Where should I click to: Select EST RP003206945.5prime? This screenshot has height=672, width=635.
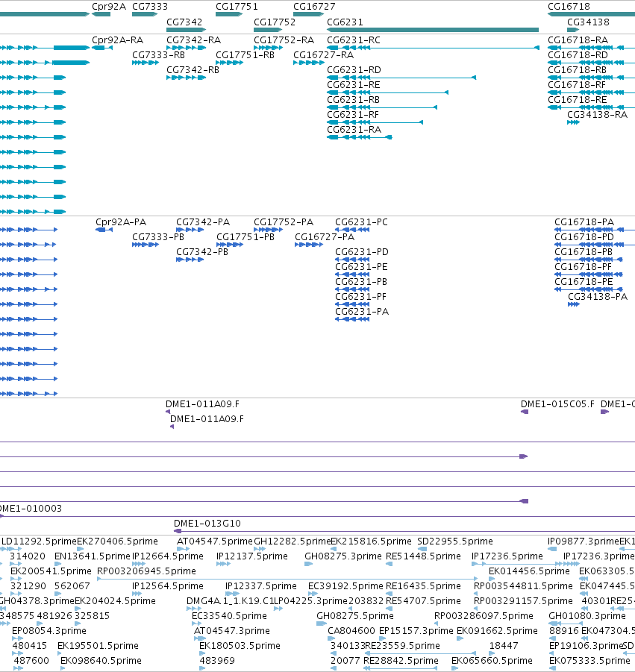(146, 571)
